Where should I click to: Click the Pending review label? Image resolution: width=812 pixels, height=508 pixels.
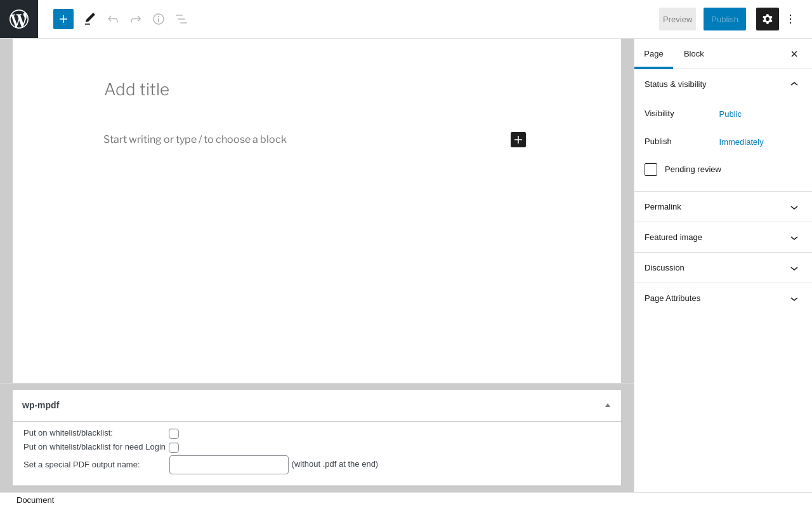(x=693, y=170)
